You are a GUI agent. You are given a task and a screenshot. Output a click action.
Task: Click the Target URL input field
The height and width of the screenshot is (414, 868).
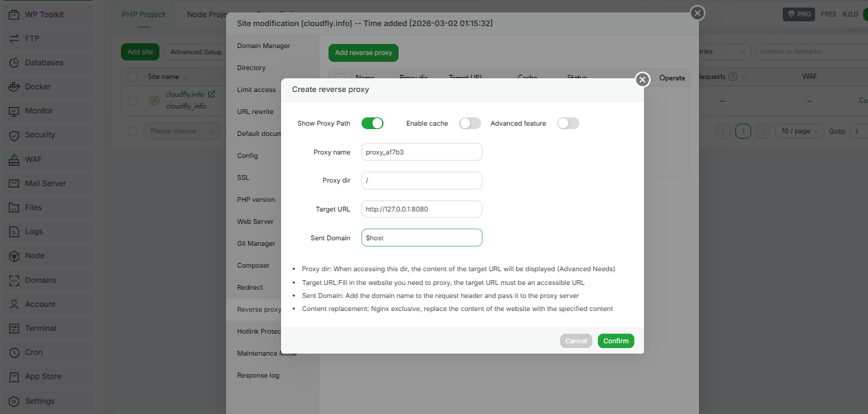coord(422,209)
